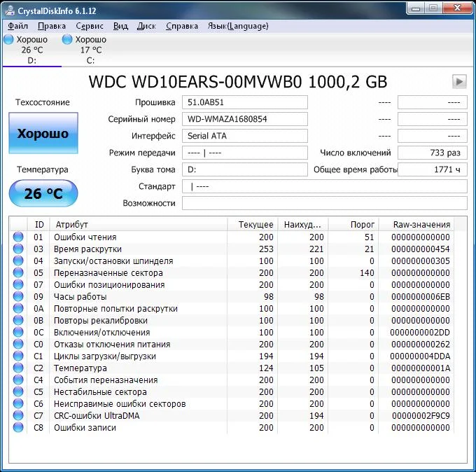Viewport: 476px width, 472px height.
Task: Click next disk arrow button
Action: (x=459, y=81)
